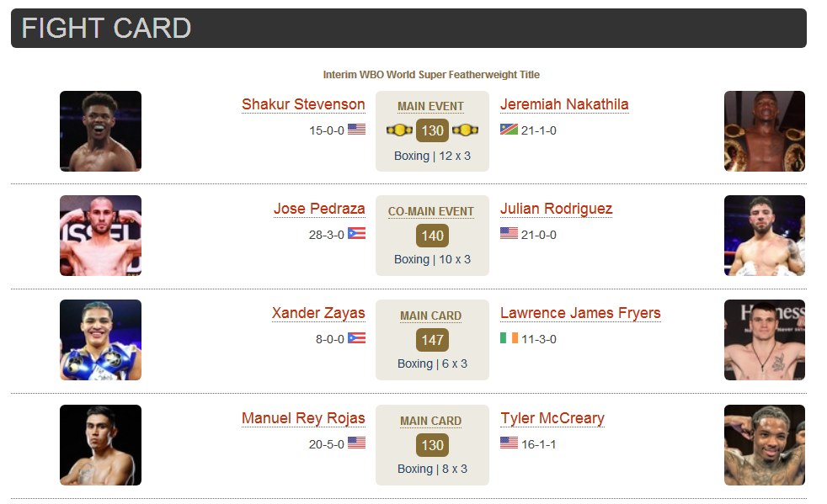
Task: Click the USA flag next to Tyler McCreary's record
Action: point(509,443)
